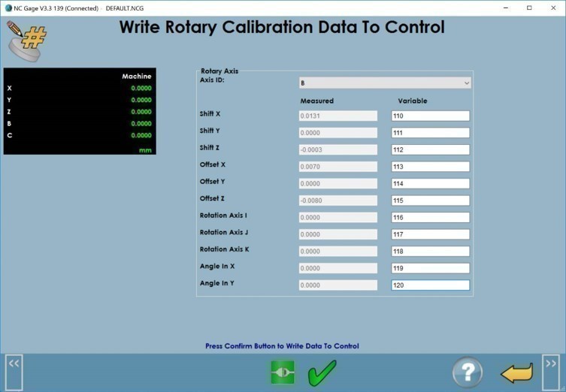This screenshot has width=566, height=392.
Task: Click the Rotation Axis J measured value field
Action: click(337, 234)
